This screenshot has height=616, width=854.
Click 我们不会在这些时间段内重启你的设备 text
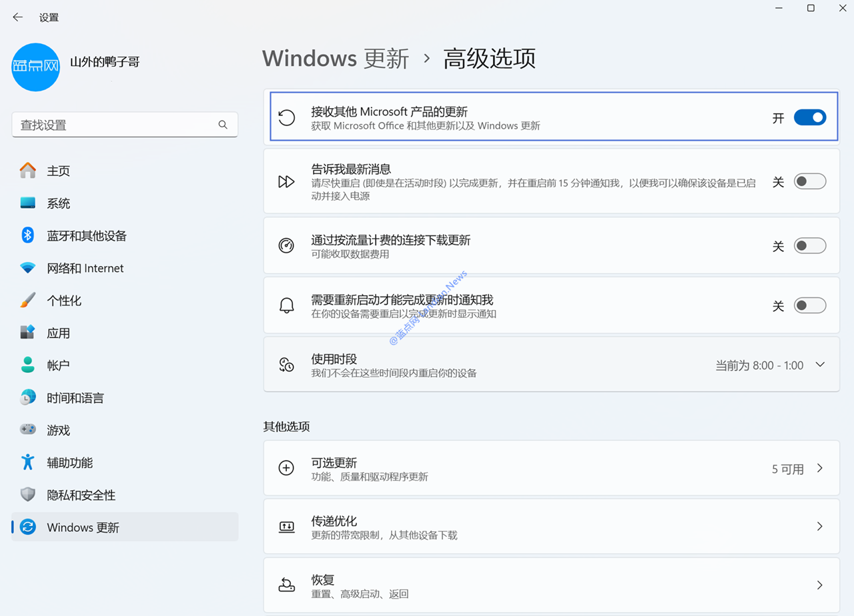[x=394, y=373]
